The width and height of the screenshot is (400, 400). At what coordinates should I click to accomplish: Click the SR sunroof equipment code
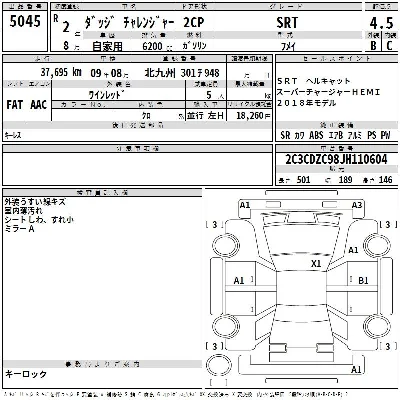[x=285, y=135]
